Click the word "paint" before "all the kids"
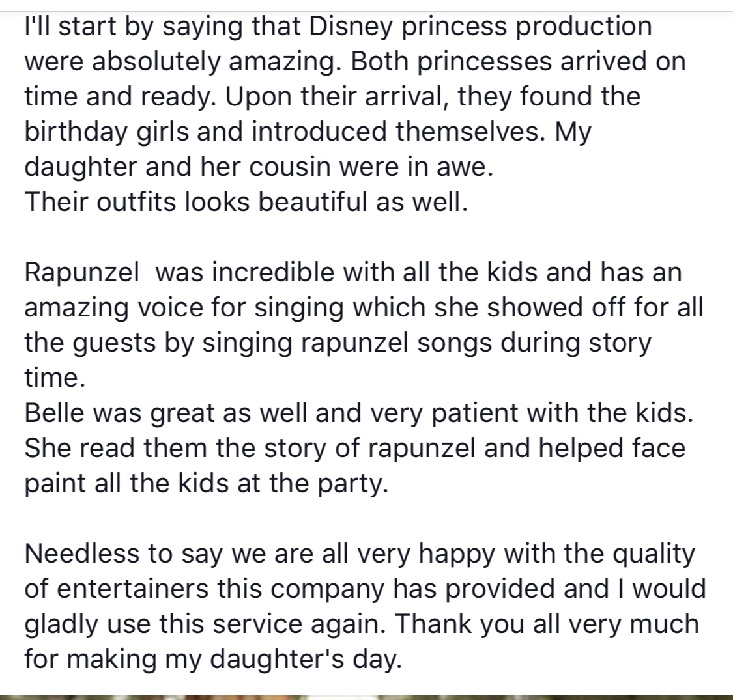The width and height of the screenshot is (733, 700). point(55,484)
